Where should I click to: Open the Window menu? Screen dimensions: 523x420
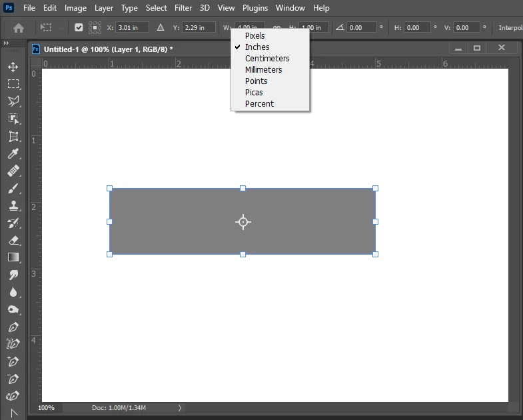(290, 8)
